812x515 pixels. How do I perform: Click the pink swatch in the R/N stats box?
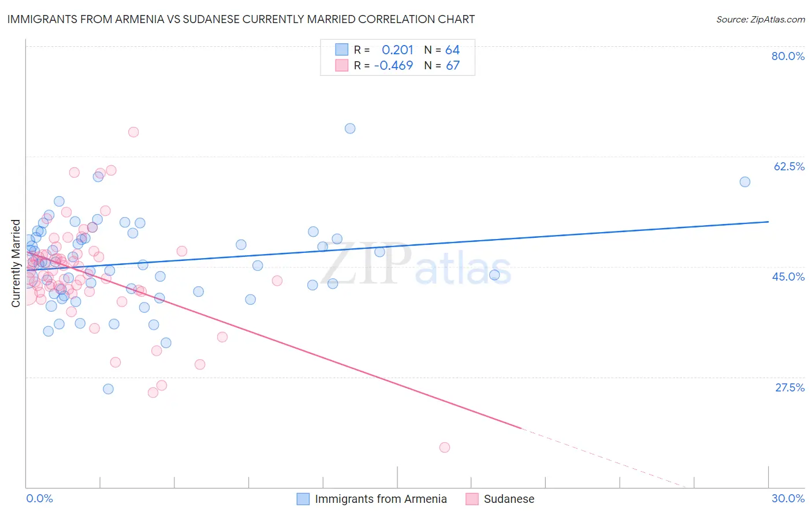pos(342,65)
